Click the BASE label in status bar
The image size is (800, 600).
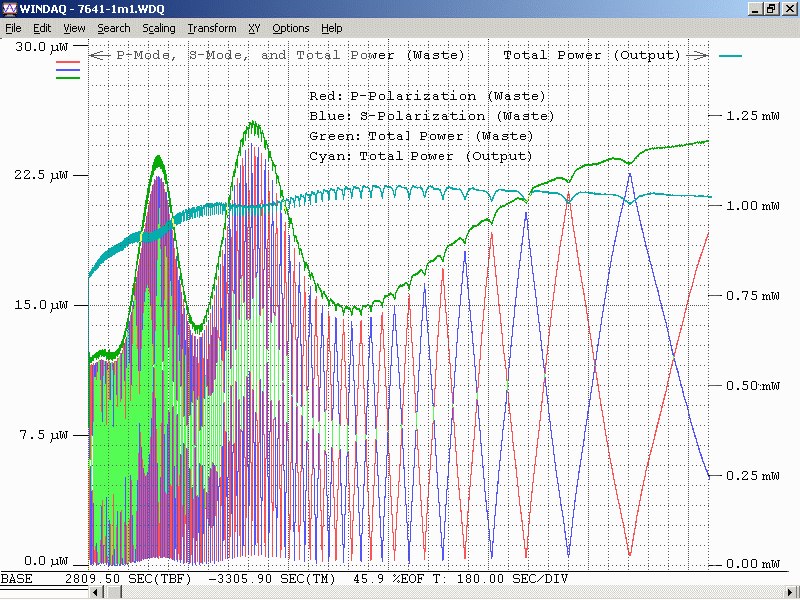click(x=17, y=579)
